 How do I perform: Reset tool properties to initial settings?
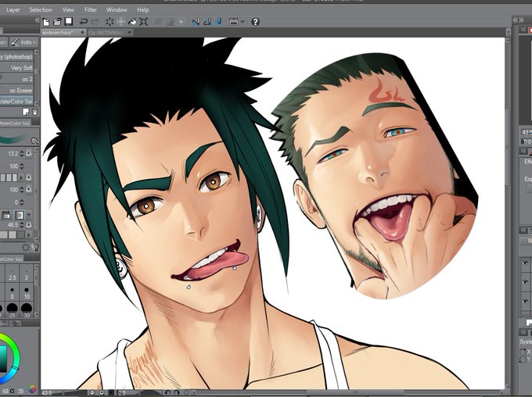click(x=26, y=248)
